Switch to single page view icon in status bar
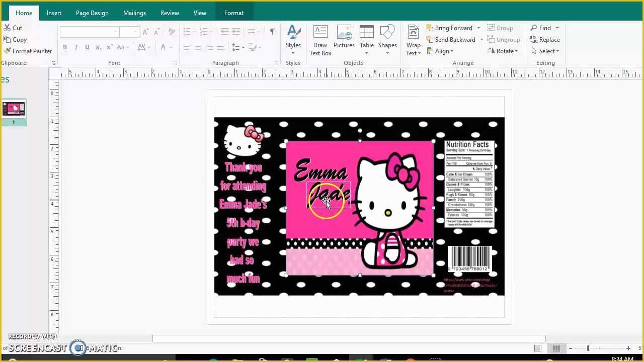Image resolution: width=644 pixels, height=362 pixels. 538,348
